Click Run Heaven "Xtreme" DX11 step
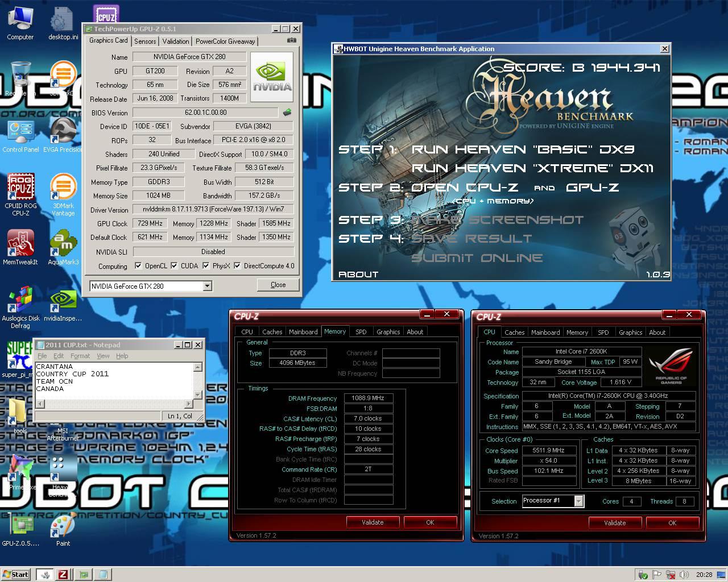 coord(533,168)
